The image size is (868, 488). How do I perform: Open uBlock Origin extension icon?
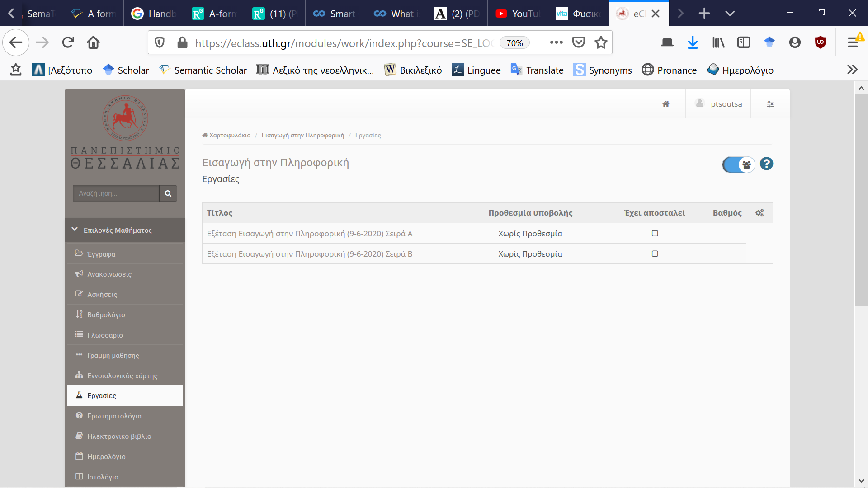[x=821, y=42]
